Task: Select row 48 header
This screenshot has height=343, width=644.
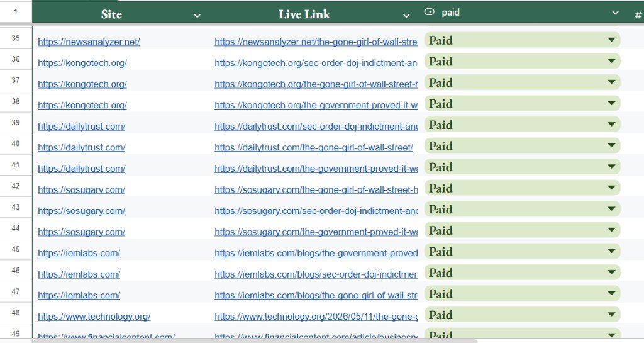Action: [x=16, y=313]
